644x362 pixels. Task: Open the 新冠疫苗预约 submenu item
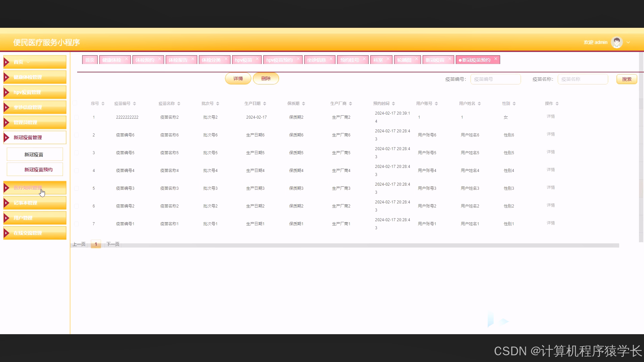pos(35,170)
